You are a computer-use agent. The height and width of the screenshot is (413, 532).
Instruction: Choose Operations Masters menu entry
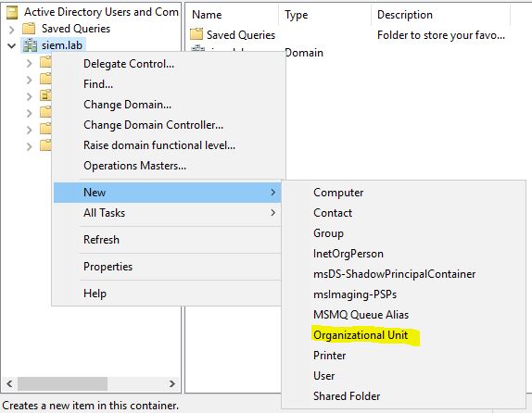click(x=134, y=166)
